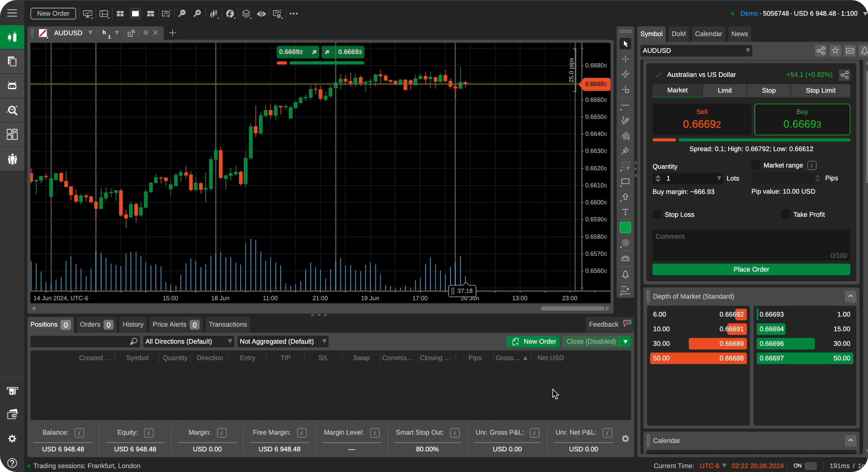Select the text T drawing tool

pos(625,212)
